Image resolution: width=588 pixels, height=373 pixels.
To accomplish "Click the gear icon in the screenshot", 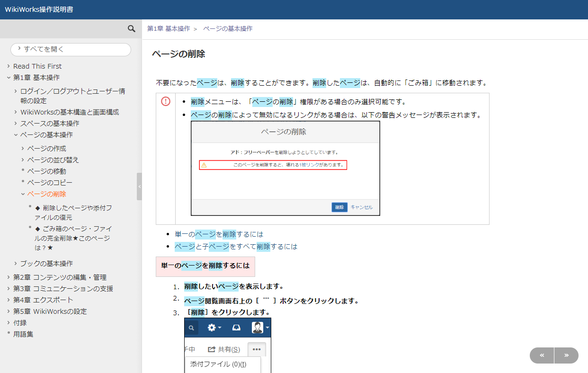I will pyautogui.click(x=212, y=328).
